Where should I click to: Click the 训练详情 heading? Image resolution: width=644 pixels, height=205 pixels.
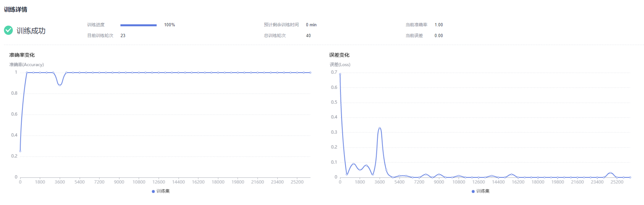(x=15, y=10)
